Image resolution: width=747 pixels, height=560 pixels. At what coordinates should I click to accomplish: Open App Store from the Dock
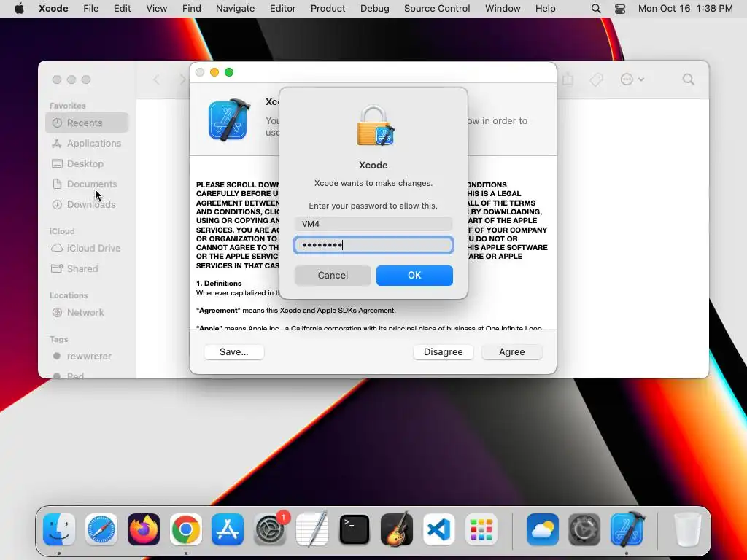point(228,529)
